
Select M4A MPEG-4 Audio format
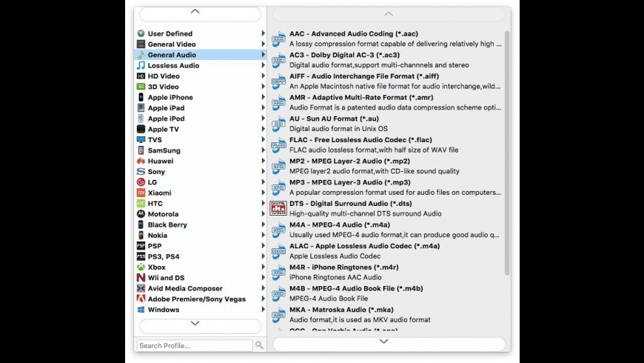386,230
